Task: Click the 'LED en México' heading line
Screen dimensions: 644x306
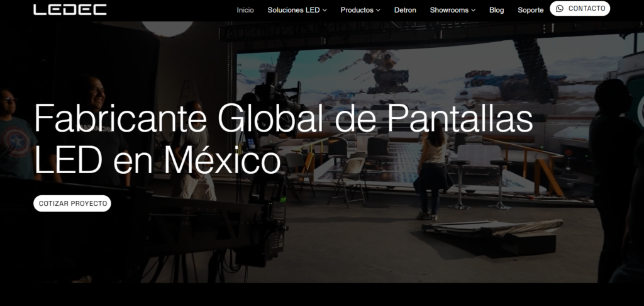Action: pyautogui.click(x=157, y=161)
